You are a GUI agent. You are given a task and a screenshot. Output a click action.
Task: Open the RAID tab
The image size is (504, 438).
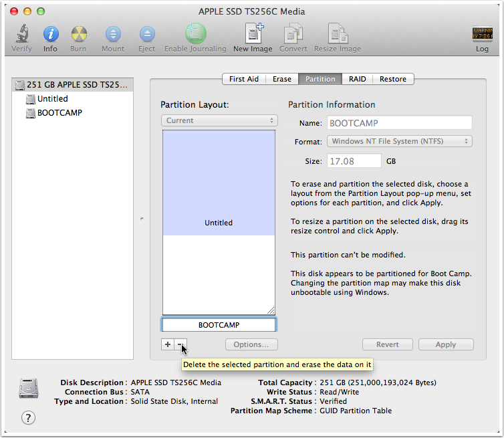coord(358,79)
